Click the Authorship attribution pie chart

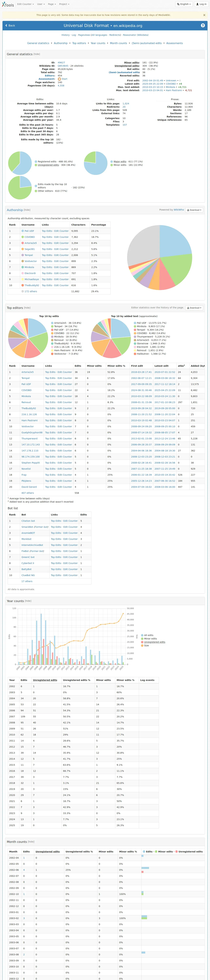(x=160, y=258)
